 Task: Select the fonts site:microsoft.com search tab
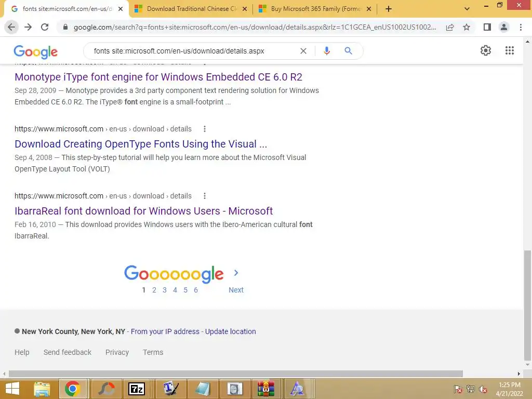pos(67,9)
